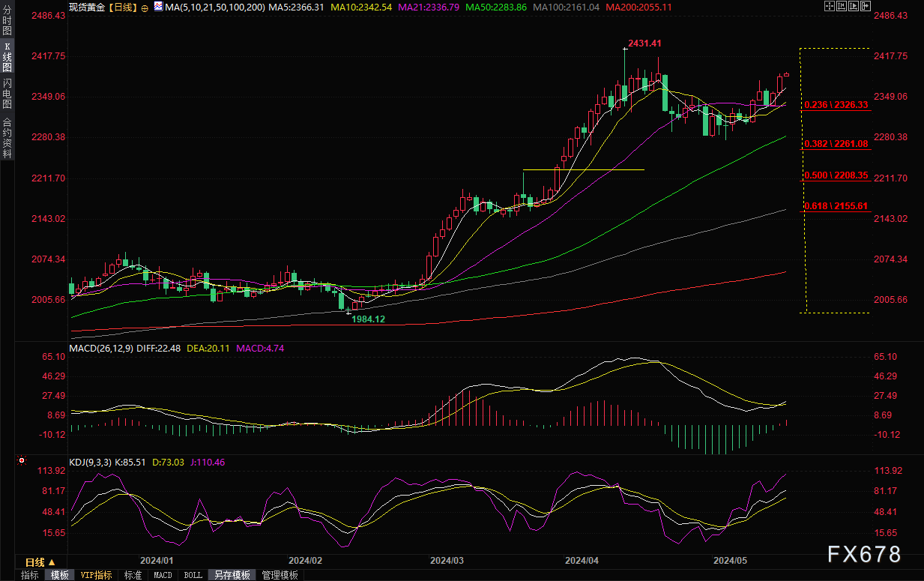Apply the 标准 template
Screen dimensions: 924x581
(133, 575)
